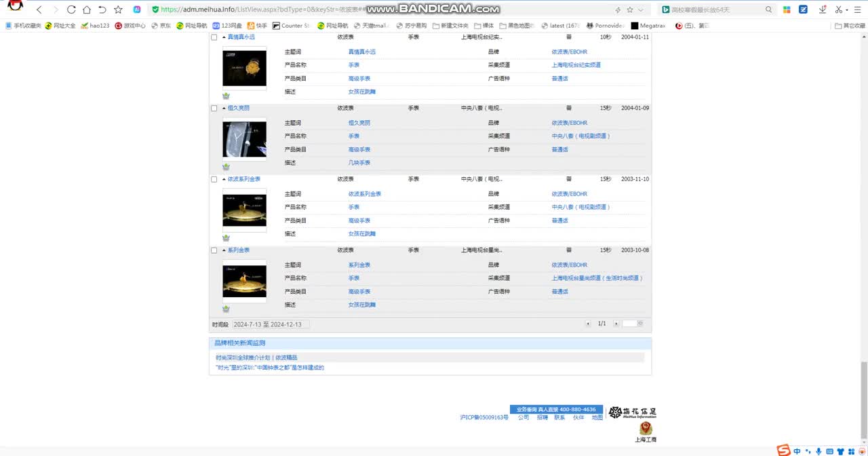The width and height of the screenshot is (868, 456).
Task: Open the 依波系列金表 title link
Action: click(244, 179)
